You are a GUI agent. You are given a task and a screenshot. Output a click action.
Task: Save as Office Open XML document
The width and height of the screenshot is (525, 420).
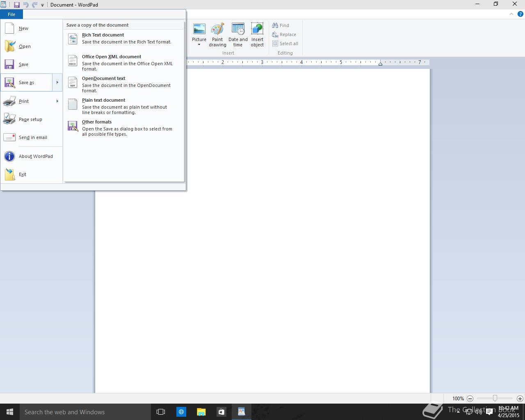(x=123, y=63)
